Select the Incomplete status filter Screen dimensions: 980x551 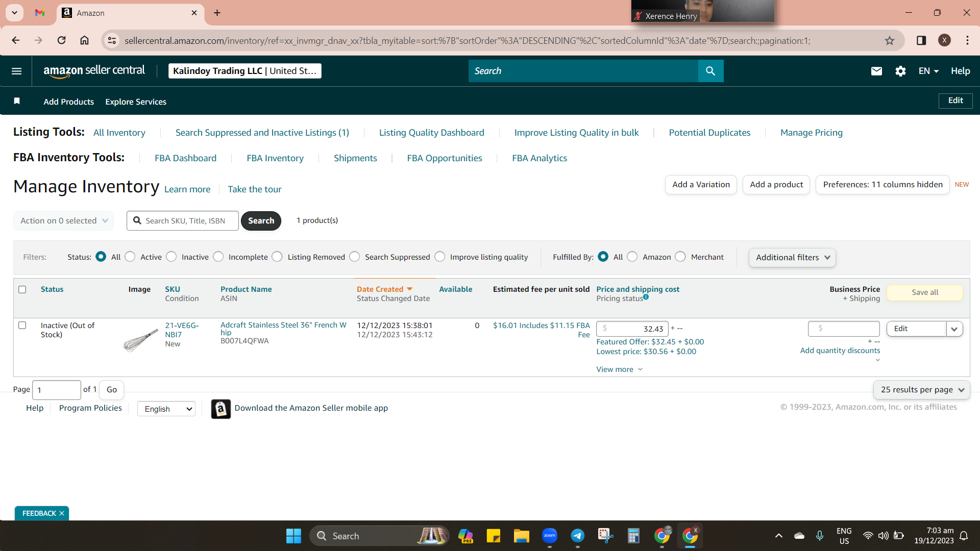pyautogui.click(x=218, y=257)
